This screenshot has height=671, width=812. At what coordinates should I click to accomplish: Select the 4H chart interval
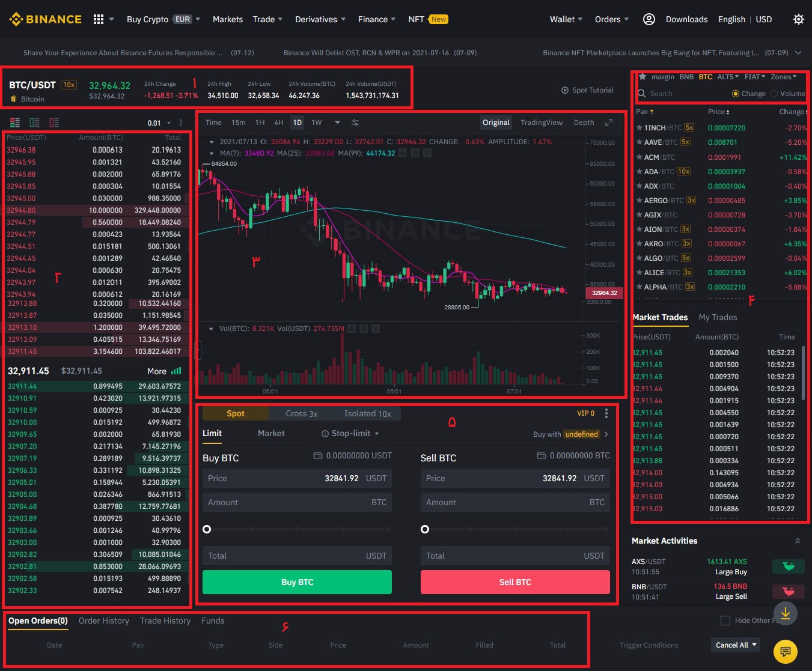(279, 123)
